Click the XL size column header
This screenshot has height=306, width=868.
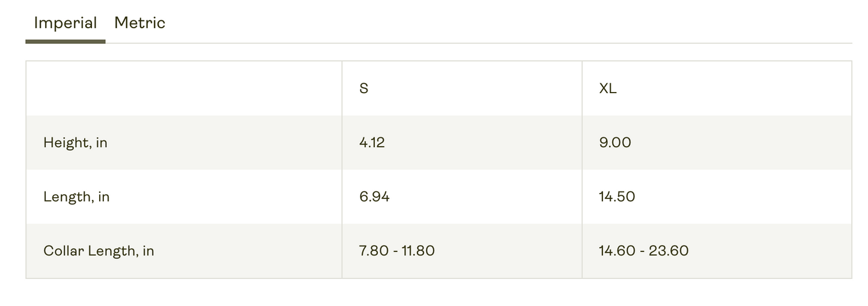[x=607, y=88]
